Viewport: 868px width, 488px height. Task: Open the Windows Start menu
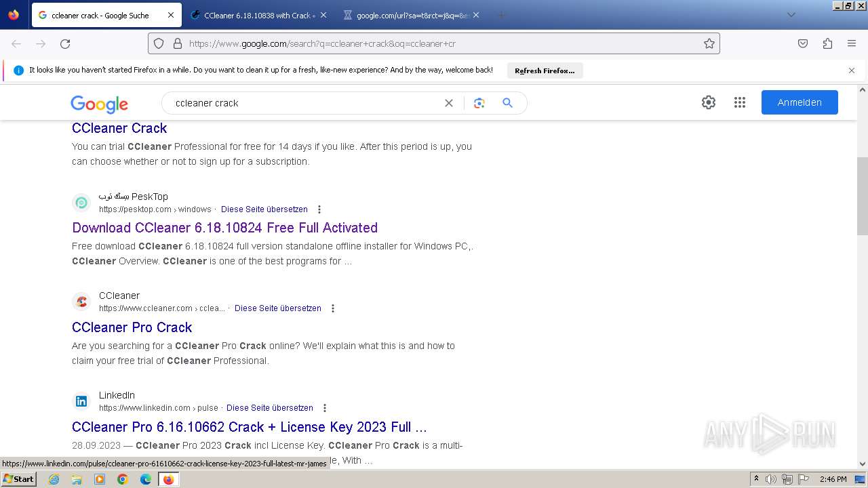[19, 479]
